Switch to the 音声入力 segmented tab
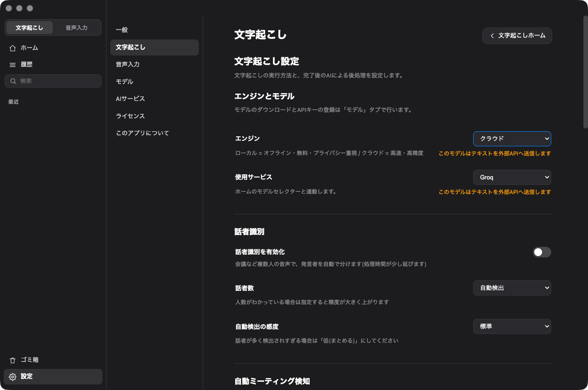Screen dimensions: 588x390 76,28
